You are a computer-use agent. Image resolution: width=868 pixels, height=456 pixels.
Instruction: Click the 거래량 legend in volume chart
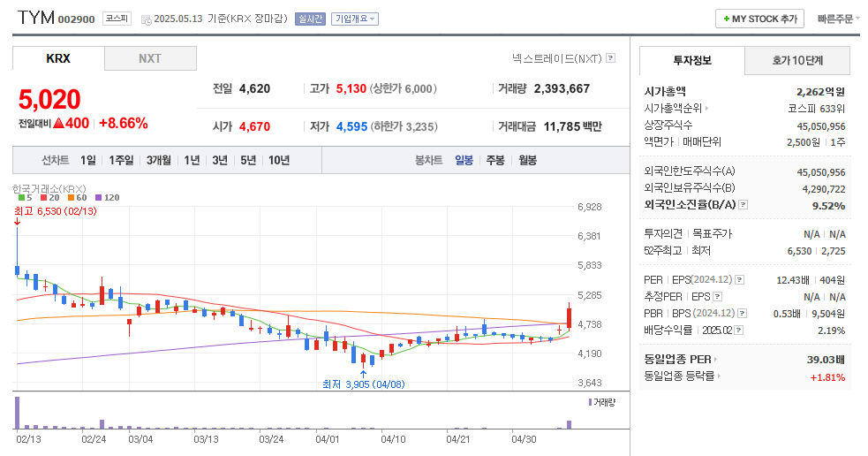pyautogui.click(x=601, y=402)
